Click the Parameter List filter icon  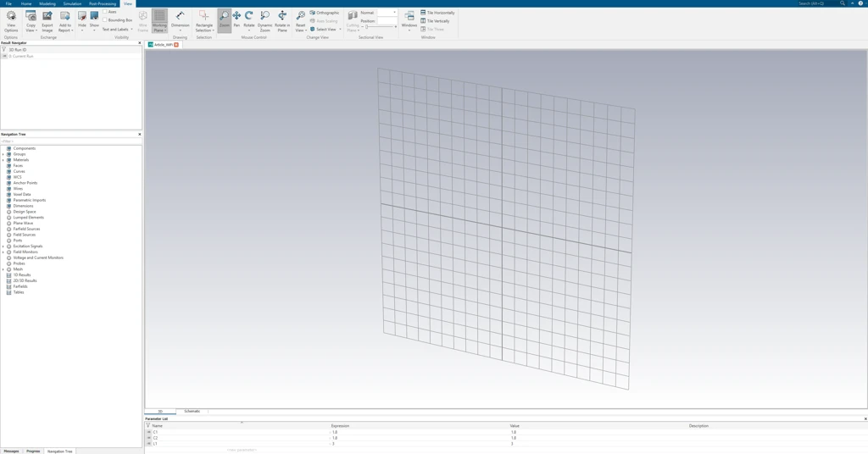click(x=147, y=426)
